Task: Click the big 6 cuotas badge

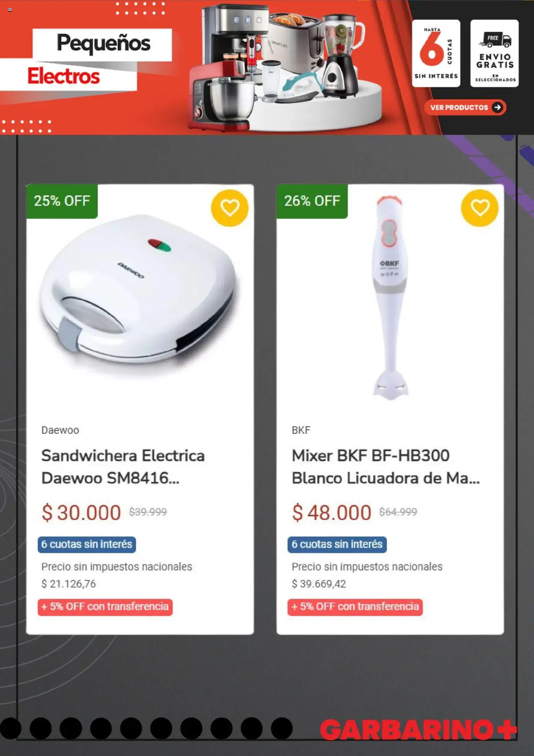Action: point(436,53)
